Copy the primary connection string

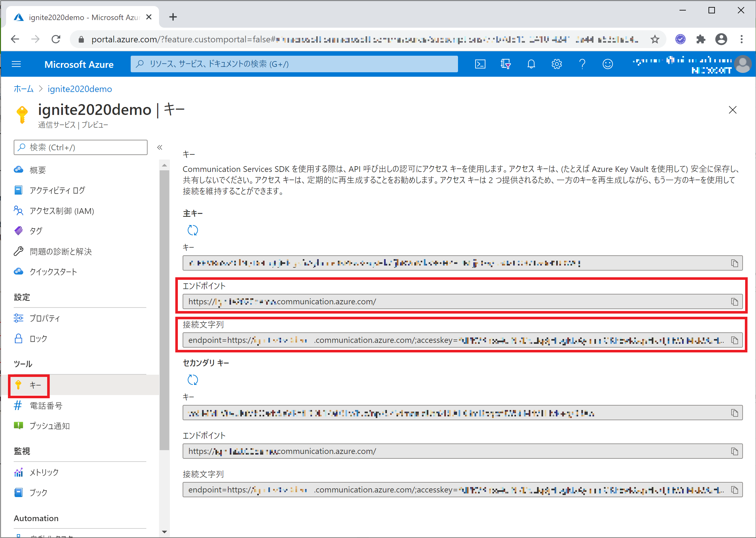734,340
